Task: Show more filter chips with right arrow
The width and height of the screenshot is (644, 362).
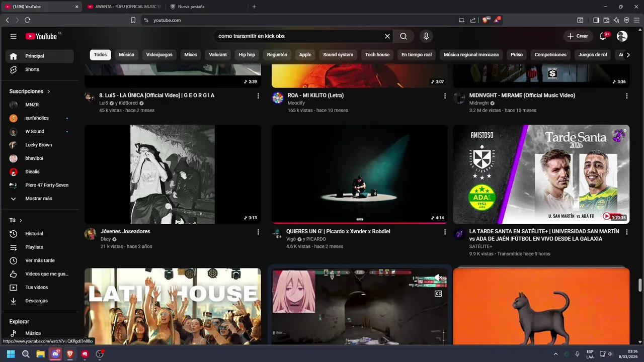Action: click(628, 55)
